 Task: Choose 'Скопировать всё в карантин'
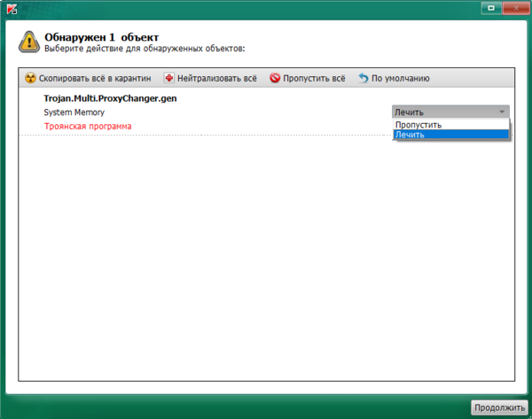[x=88, y=78]
